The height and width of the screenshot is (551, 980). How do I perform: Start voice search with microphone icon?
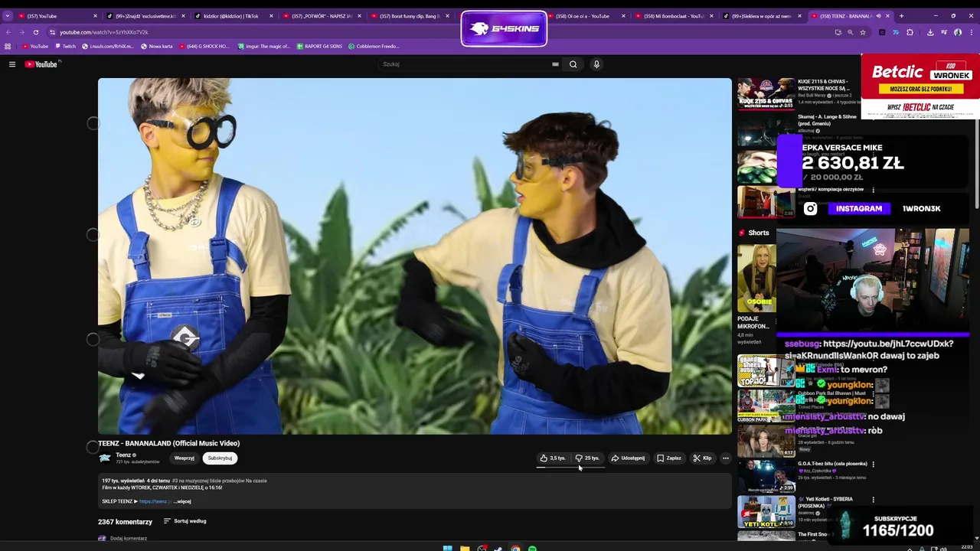click(x=596, y=64)
